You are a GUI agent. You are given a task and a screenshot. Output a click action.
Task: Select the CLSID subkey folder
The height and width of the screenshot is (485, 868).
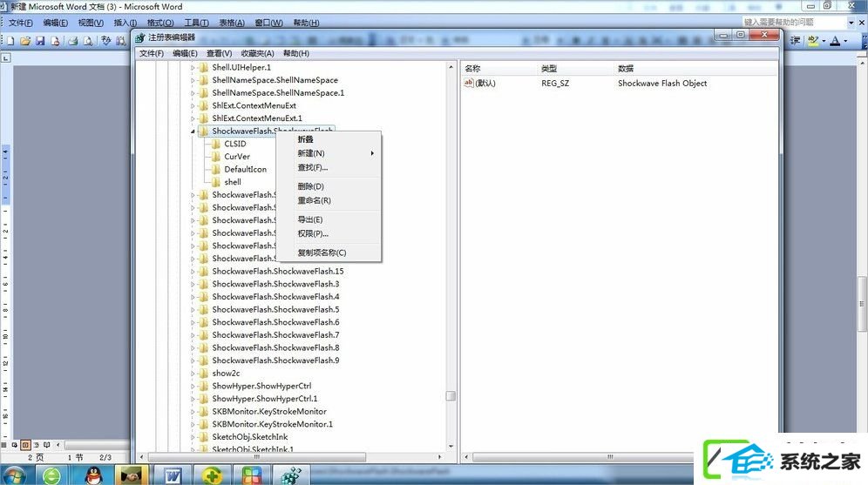(x=228, y=144)
